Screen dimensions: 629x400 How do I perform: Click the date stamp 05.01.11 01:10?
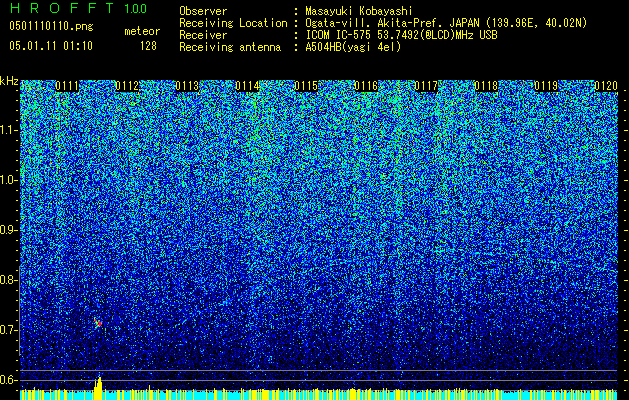click(x=51, y=46)
